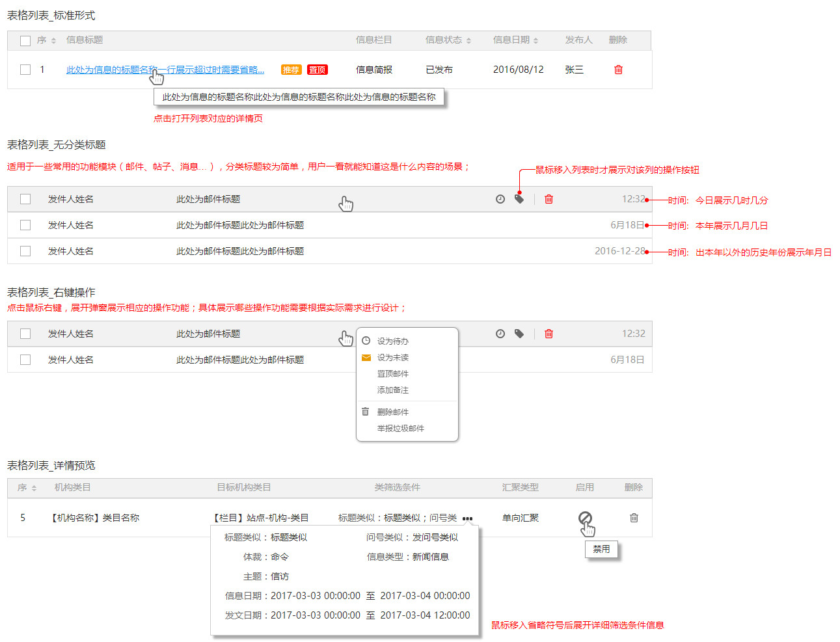840x642 pixels.
Task: Click the red trash icon in 无分类标题 table
Action: (549, 199)
